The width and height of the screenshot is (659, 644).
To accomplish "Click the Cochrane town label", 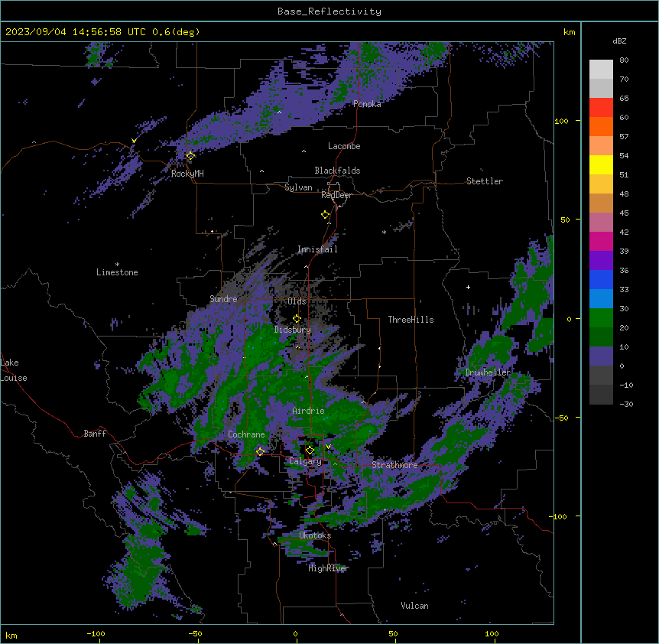I will (x=246, y=434).
